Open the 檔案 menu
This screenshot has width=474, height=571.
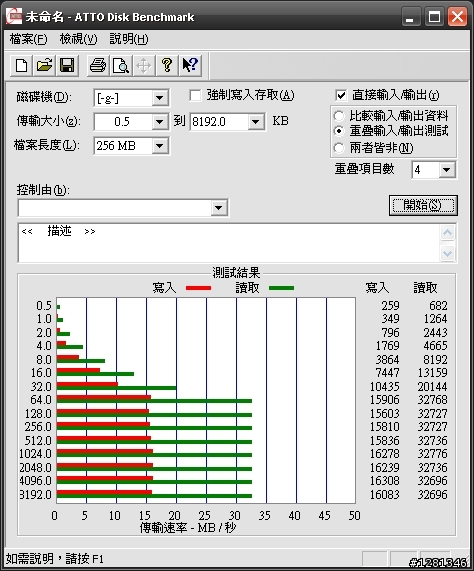pyautogui.click(x=28, y=39)
